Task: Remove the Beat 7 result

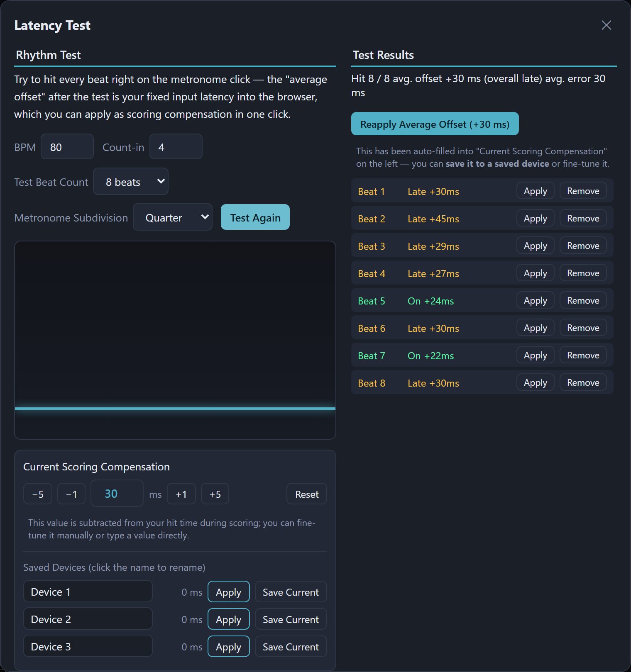Action: [x=583, y=355]
